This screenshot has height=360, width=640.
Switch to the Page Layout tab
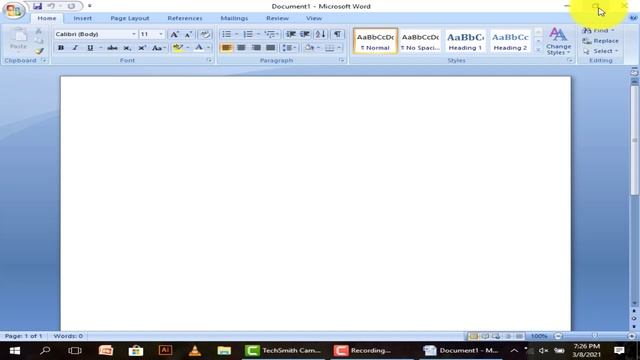coord(130,18)
